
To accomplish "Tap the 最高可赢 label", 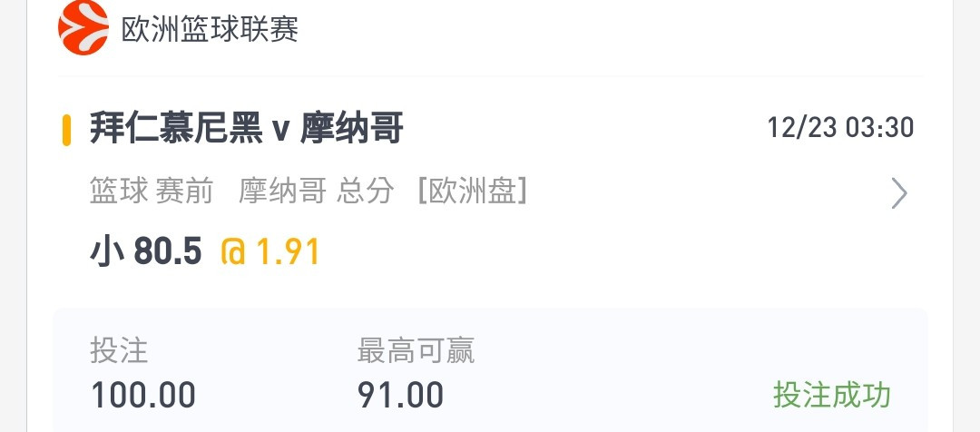I will coord(416,350).
